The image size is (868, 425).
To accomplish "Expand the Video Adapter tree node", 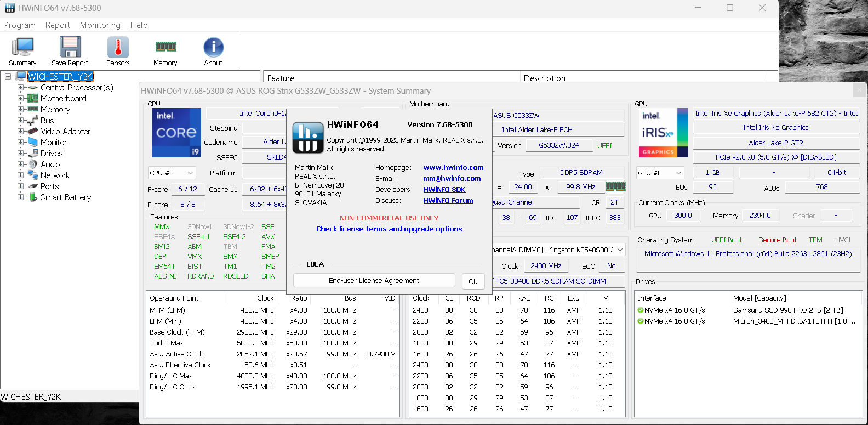I will (20, 131).
